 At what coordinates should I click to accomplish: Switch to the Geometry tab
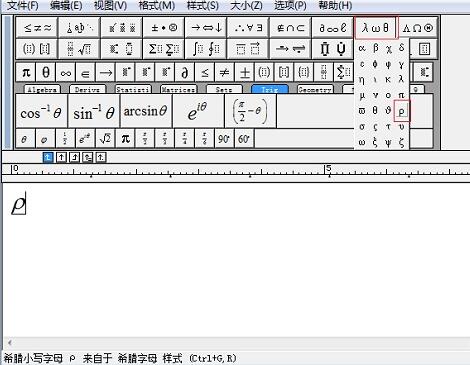click(x=315, y=89)
